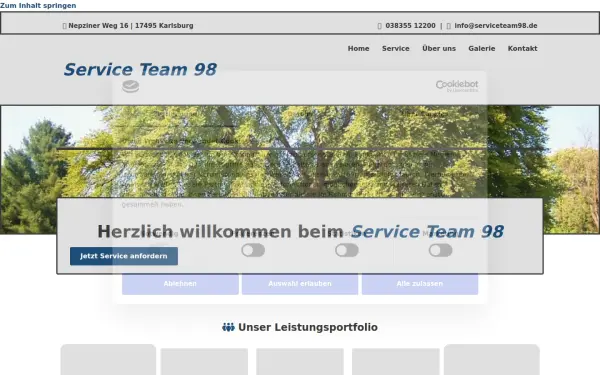Click the people icon beside Unser Leistungsportfolio

[x=228, y=327]
